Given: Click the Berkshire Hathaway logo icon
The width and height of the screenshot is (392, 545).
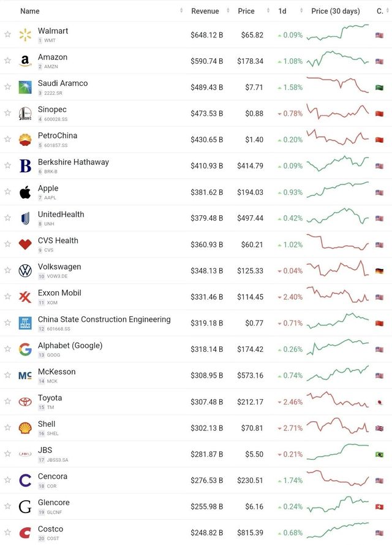Looking at the screenshot, I should tap(25, 166).
